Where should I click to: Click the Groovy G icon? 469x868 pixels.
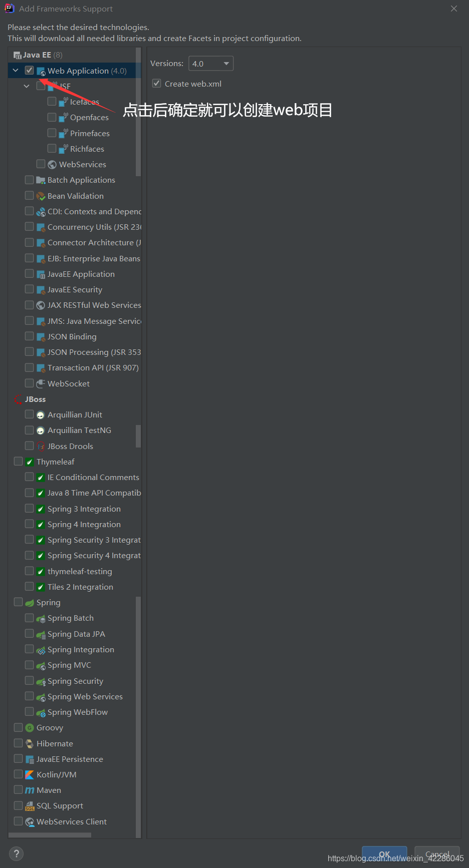(x=30, y=728)
